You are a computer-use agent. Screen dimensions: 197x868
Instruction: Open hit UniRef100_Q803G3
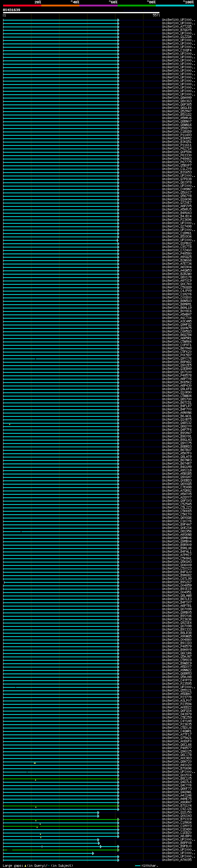click(x=177, y=101)
